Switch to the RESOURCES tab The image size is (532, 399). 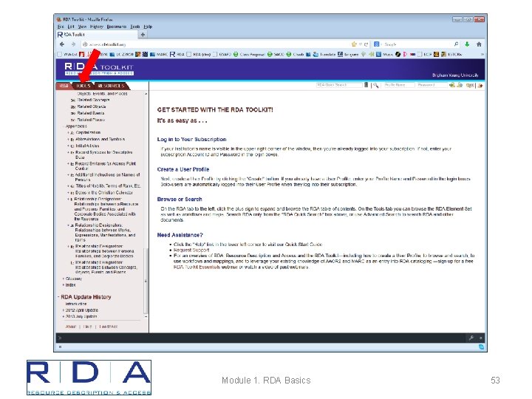click(x=112, y=86)
